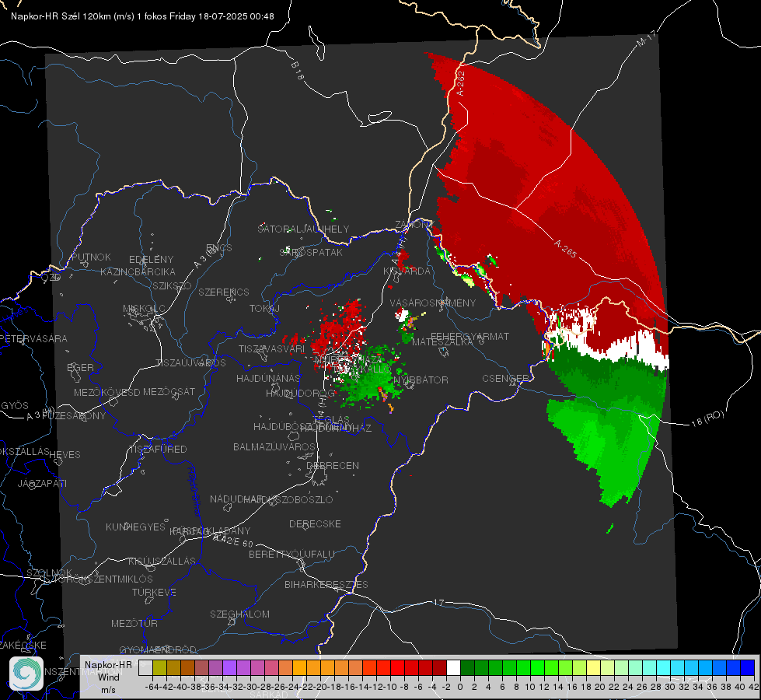Pick the dark green swatch between 0 and 2
This screenshot has width=761, height=700.
(467, 667)
